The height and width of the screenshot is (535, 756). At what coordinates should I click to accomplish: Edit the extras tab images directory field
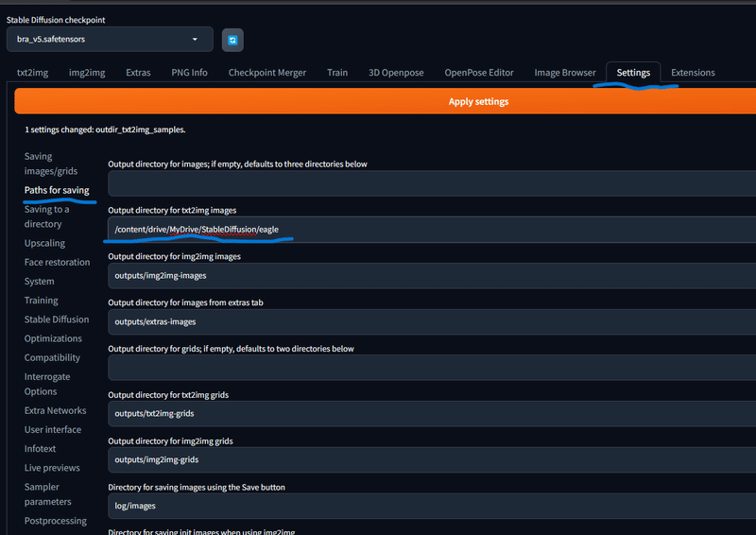(432, 321)
